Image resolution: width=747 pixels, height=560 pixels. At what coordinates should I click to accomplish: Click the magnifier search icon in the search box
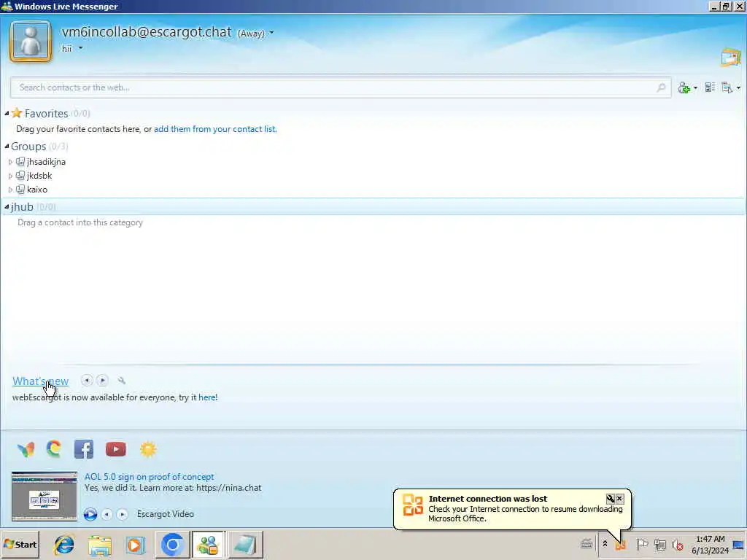(661, 87)
